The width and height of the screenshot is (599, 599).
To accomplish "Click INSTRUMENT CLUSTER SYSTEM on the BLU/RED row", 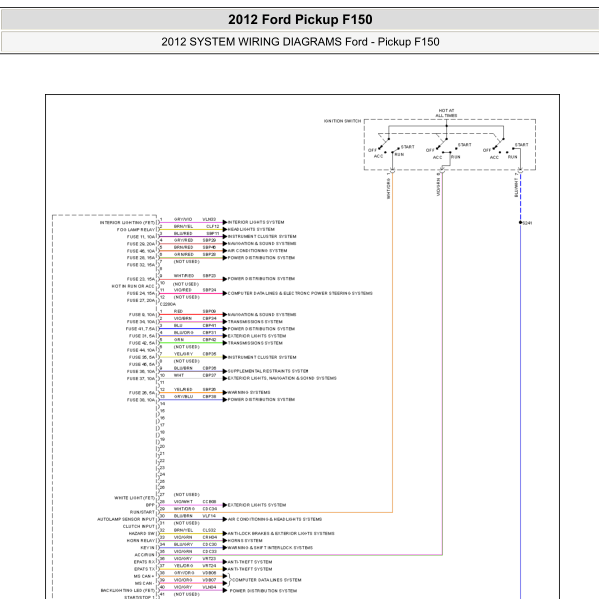I will coord(262,236).
